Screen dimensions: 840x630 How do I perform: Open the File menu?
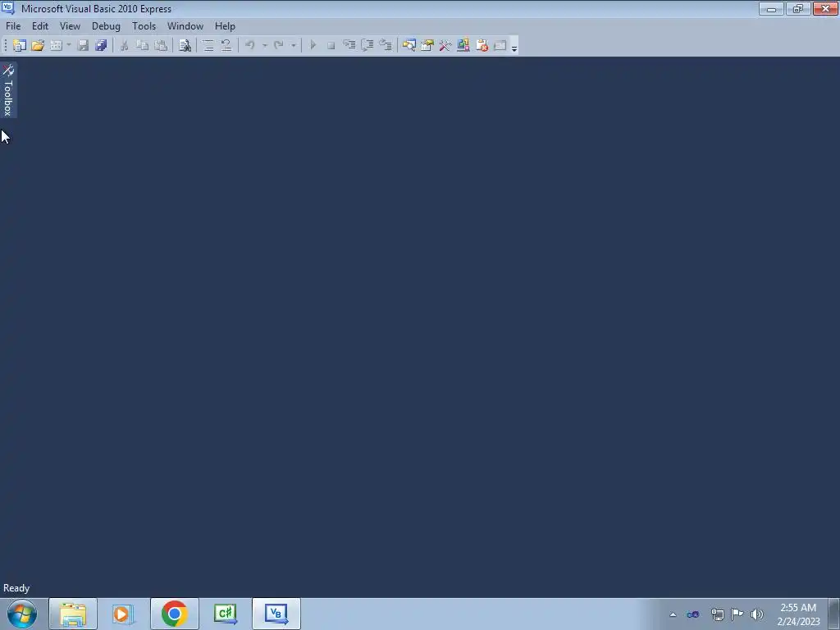pos(13,25)
